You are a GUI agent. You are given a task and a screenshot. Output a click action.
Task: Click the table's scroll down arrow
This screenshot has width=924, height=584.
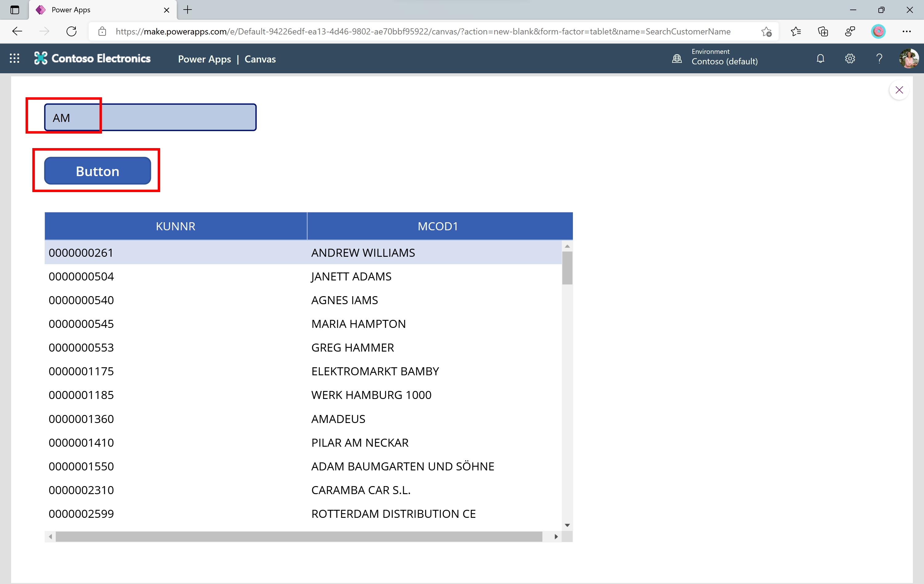[567, 525]
